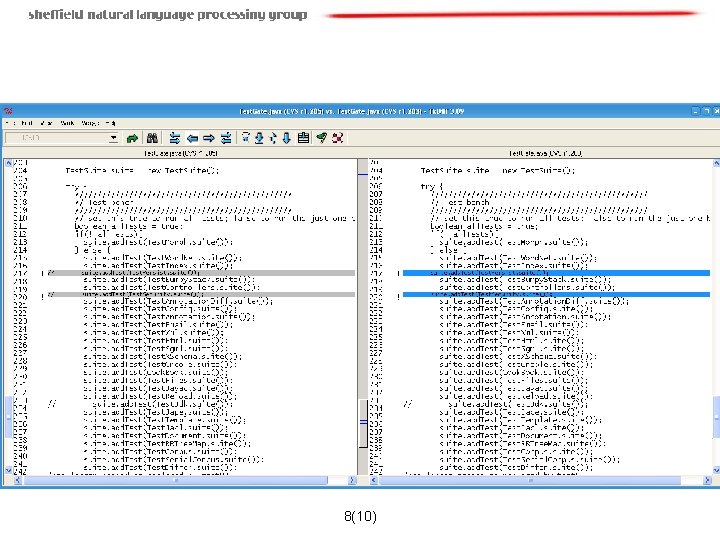Click right pane horizontal scrollbar right arrow
This screenshot has width=720, height=540.
[707, 480]
